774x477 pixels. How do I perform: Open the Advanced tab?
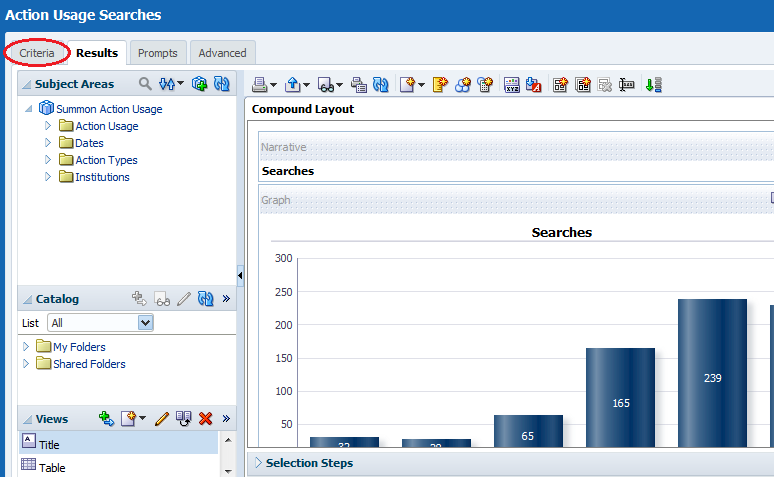point(222,53)
